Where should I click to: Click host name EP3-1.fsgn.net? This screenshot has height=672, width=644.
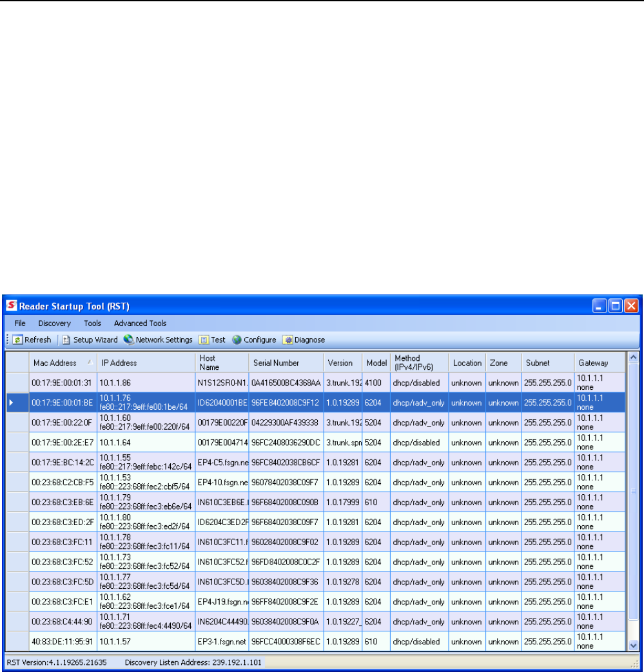(x=222, y=642)
